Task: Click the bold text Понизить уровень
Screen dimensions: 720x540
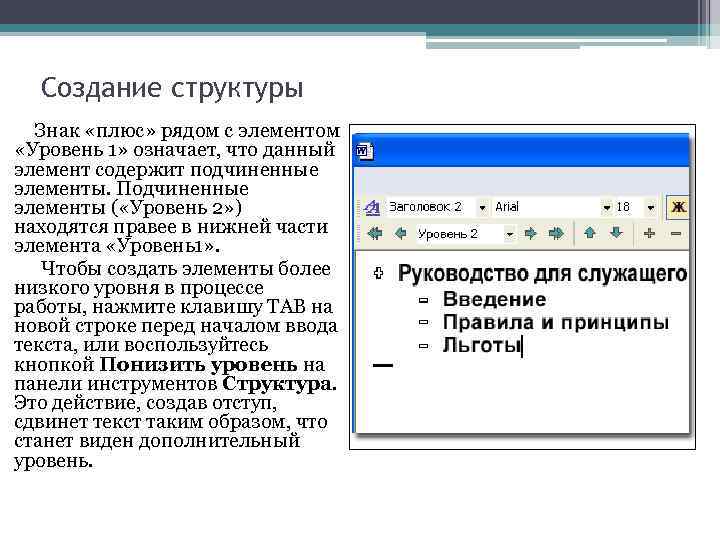Action: (198, 365)
